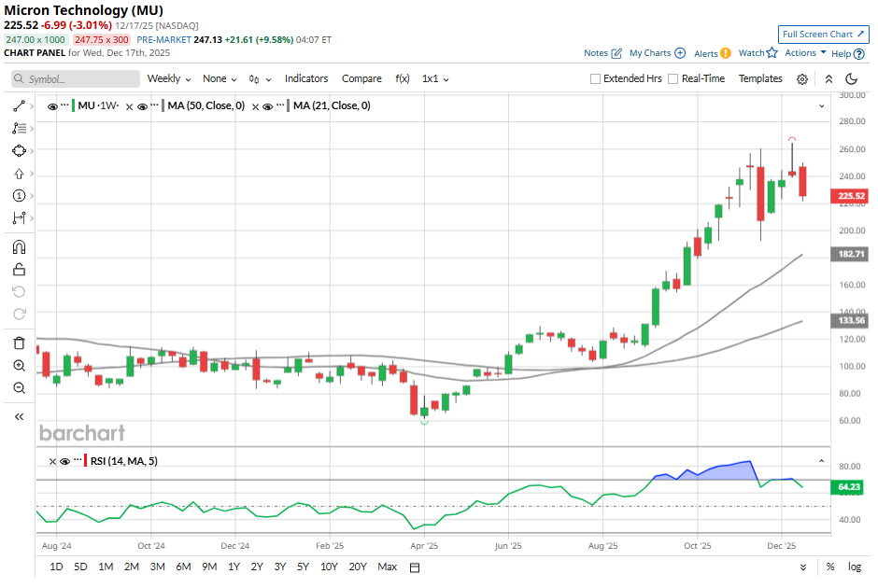Open chart settings gear icon
The width and height of the screenshot is (878, 588).
pos(802,79)
